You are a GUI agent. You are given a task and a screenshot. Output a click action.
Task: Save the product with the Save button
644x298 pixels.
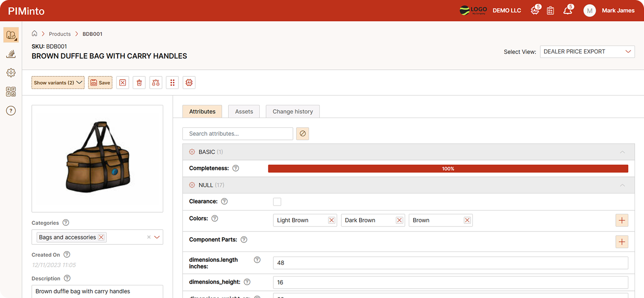coord(100,82)
